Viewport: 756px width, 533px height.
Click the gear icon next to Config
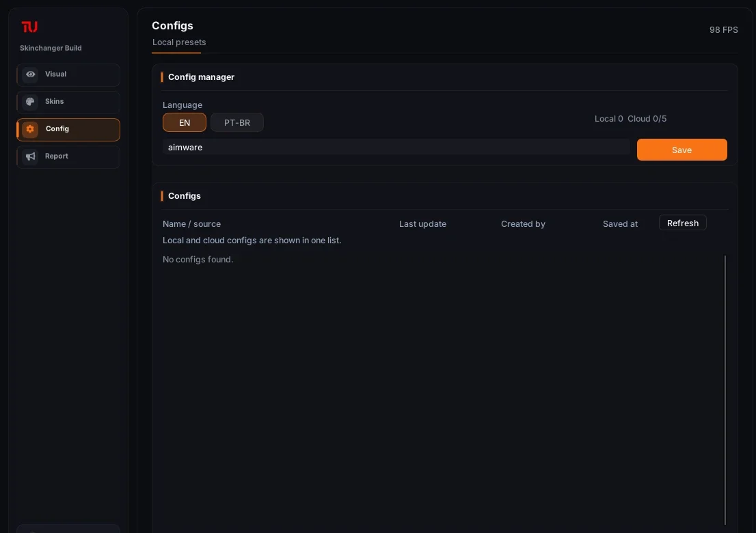[x=30, y=129]
